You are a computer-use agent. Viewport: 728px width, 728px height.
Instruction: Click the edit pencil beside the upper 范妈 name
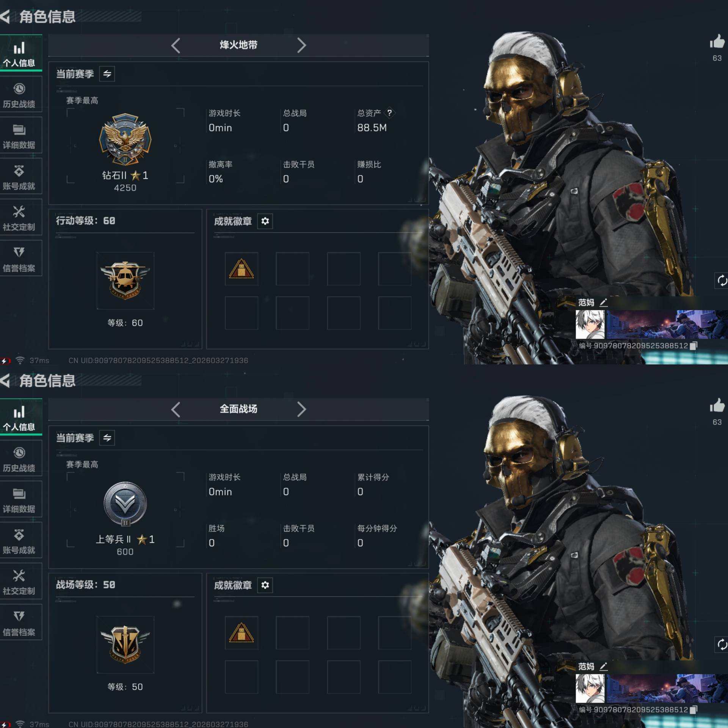tap(604, 302)
